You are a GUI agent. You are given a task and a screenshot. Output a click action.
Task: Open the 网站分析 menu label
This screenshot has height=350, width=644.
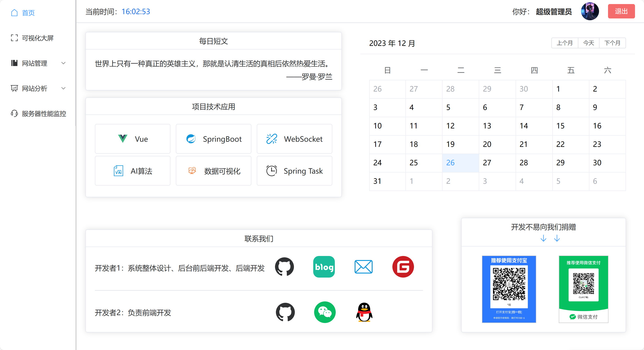[34, 88]
